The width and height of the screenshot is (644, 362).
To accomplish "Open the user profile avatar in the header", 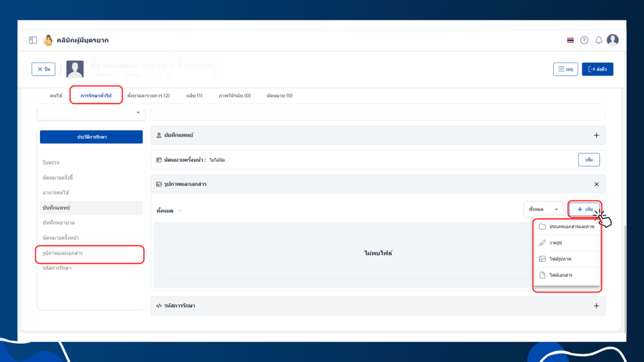I will click(x=612, y=40).
